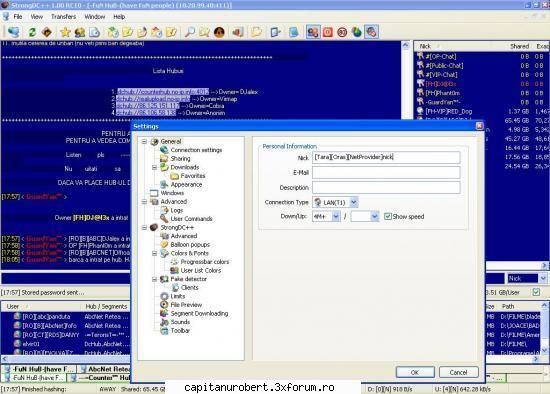Select User List Colors in tree
The width and height of the screenshot is (550, 394).
pos(201,270)
